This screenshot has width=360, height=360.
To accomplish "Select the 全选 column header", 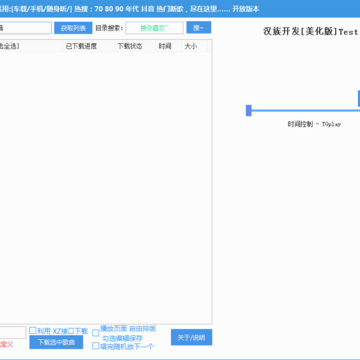I will click(31, 46).
